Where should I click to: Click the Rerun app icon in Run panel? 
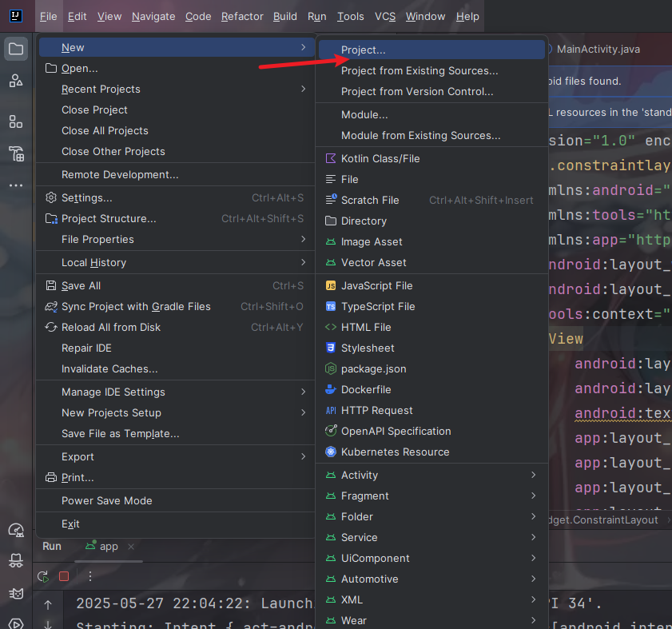coord(43,577)
